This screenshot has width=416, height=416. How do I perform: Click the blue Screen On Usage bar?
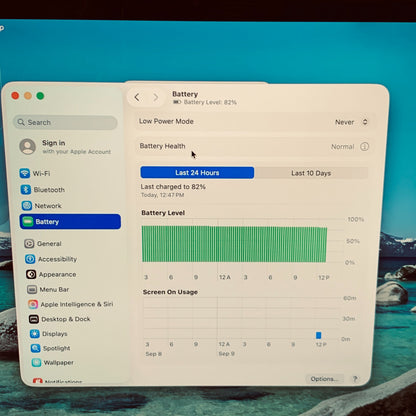coord(319,335)
